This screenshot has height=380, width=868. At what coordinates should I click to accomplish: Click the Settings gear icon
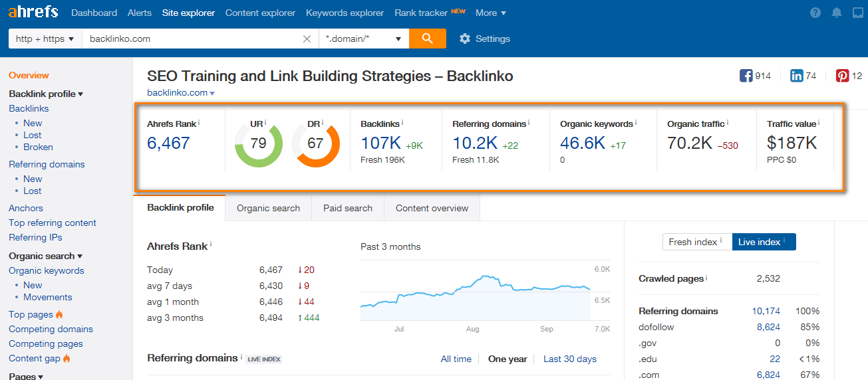pyautogui.click(x=465, y=39)
